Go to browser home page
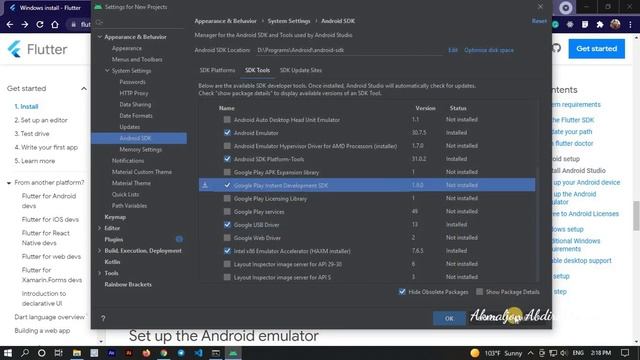The height and width of the screenshot is (360, 640). (55, 24)
